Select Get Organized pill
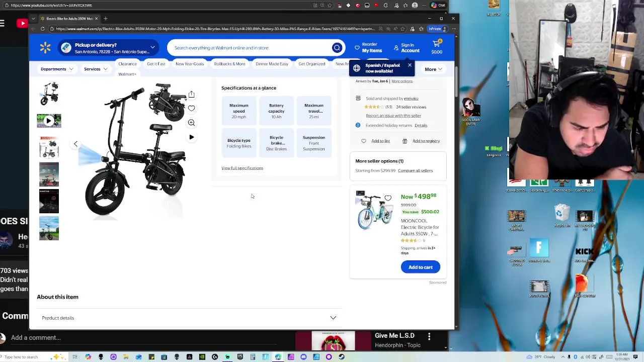The image size is (644, 362). point(311,64)
